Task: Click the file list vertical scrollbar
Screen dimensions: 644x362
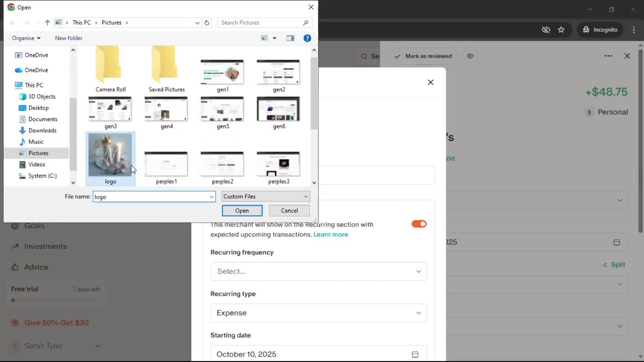Action: pos(314,94)
